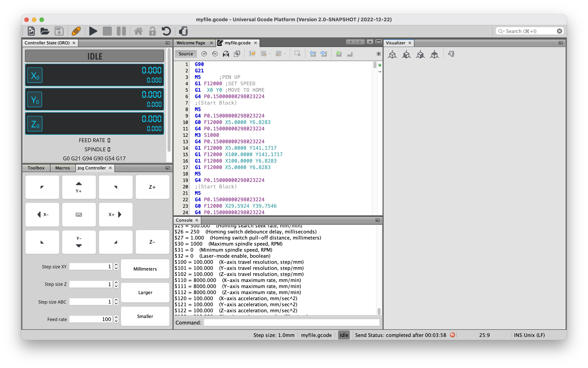Open editor document list dropdown arrow
The image size is (588, 368).
click(x=370, y=42)
